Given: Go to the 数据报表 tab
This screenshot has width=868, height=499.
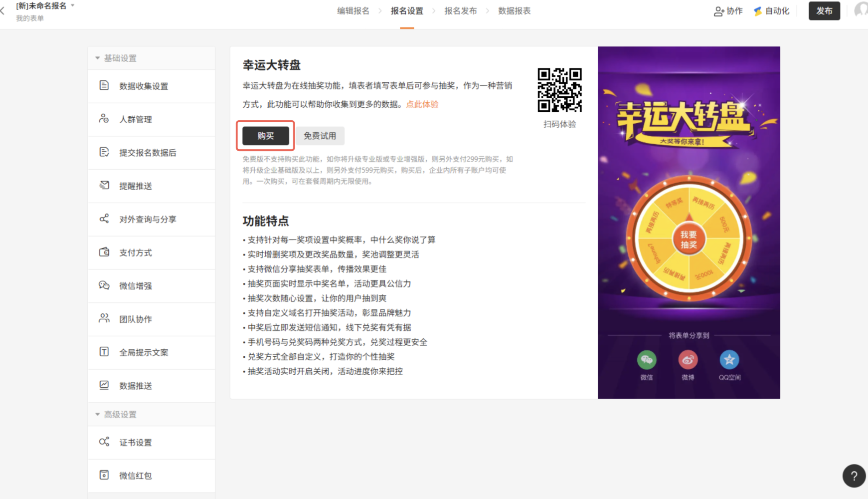Looking at the screenshot, I should [x=514, y=11].
